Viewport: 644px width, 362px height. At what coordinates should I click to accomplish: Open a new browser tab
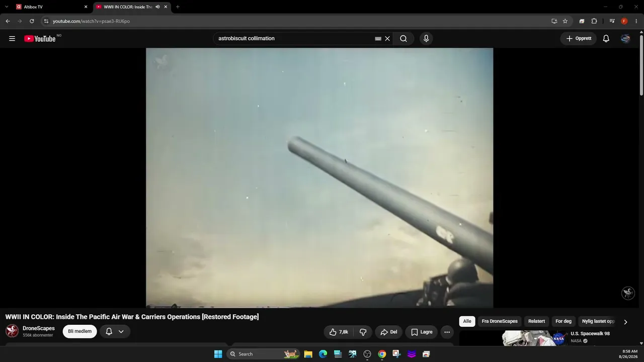[178, 7]
